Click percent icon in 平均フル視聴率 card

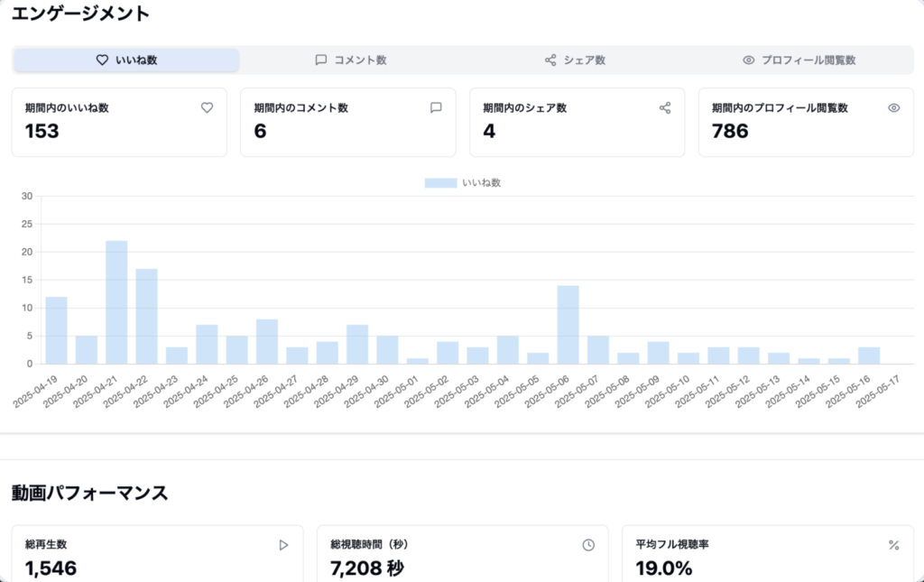coord(894,545)
